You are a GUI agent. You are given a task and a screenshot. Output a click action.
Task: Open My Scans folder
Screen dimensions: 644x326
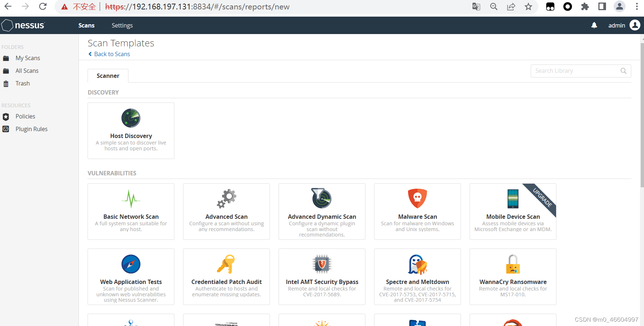[x=28, y=58]
